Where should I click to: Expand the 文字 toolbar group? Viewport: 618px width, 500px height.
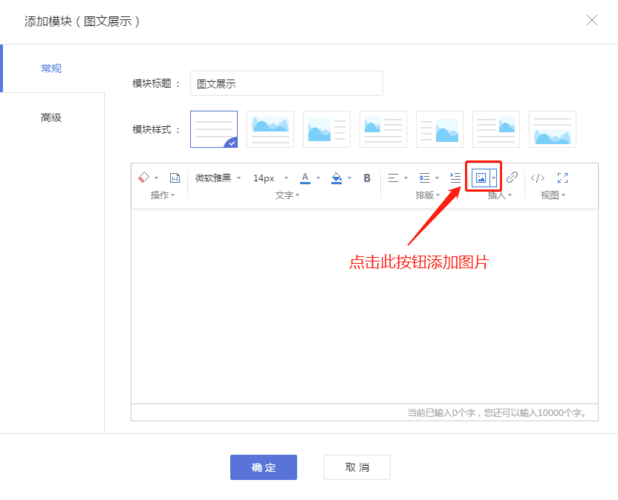(x=287, y=195)
